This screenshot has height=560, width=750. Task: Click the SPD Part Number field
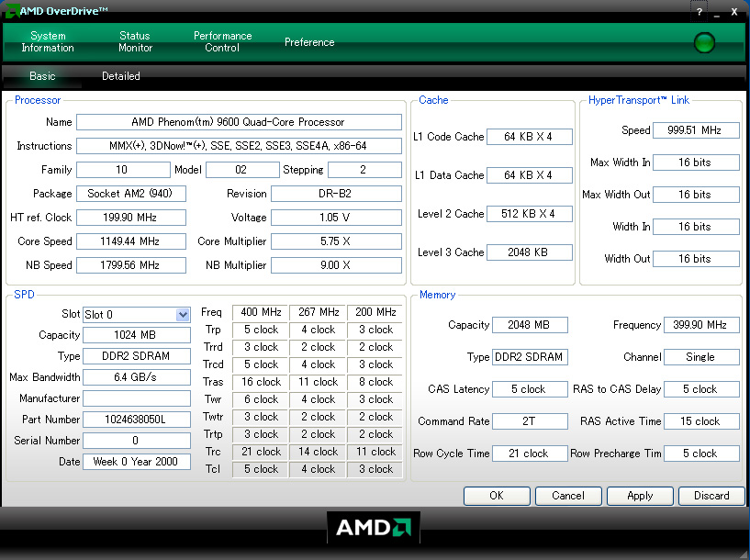coord(137,420)
